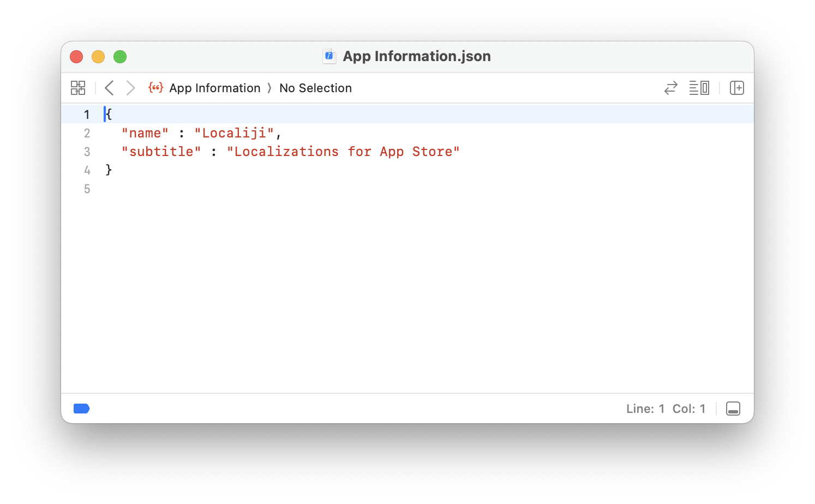Click the Line: 1 Col: 1 indicator
Screen dimensions: 815x504
tap(666, 409)
